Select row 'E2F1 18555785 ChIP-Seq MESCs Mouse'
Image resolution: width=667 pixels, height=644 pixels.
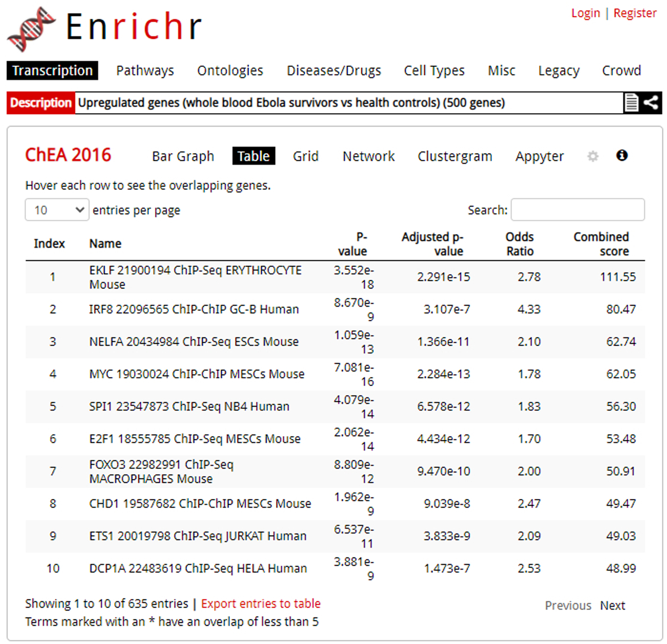[335, 439]
